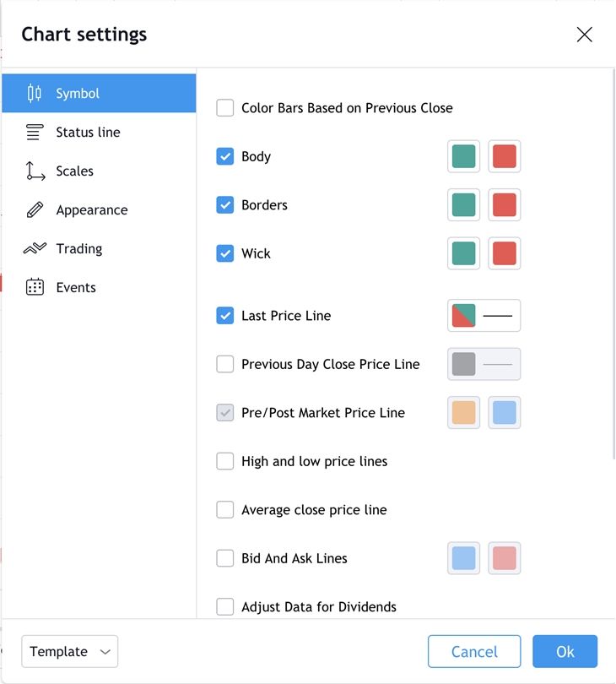Screen dimensions: 616x684
Task: Enable High and low price lines
Action: tap(225, 461)
